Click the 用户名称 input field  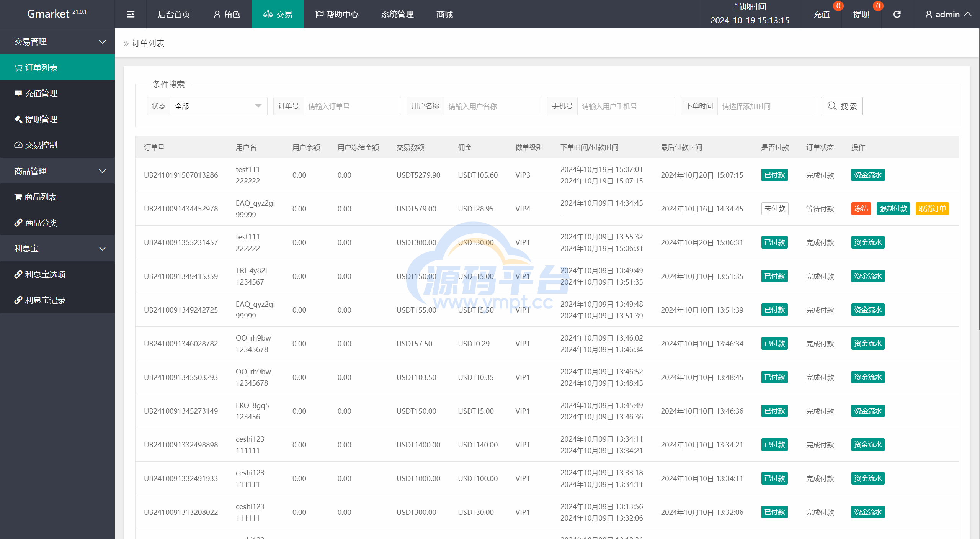click(x=492, y=106)
